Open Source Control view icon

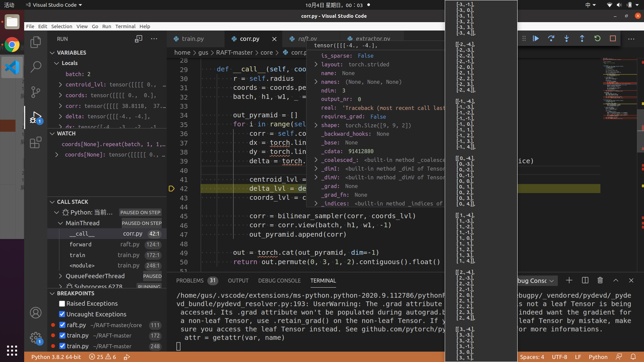(x=36, y=92)
